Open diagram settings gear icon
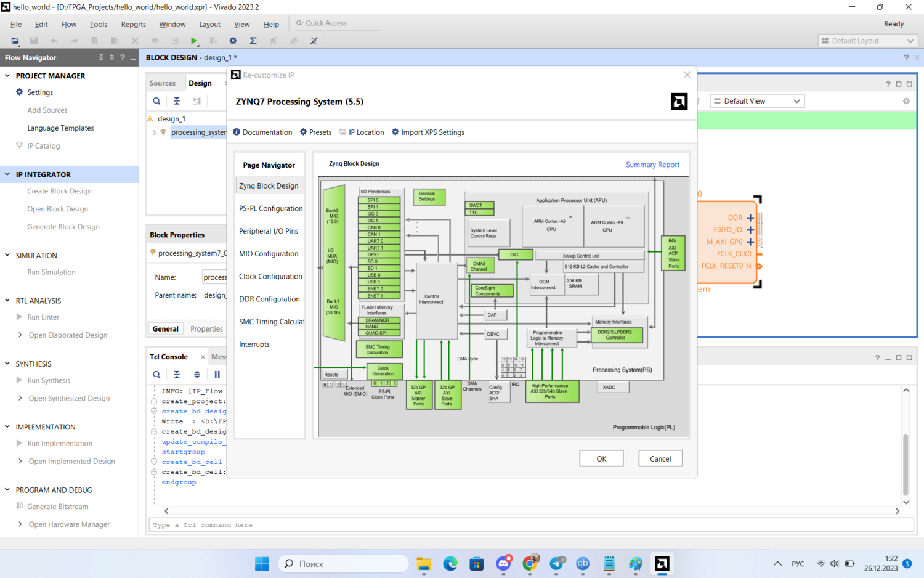The height and width of the screenshot is (578, 924). [x=906, y=101]
